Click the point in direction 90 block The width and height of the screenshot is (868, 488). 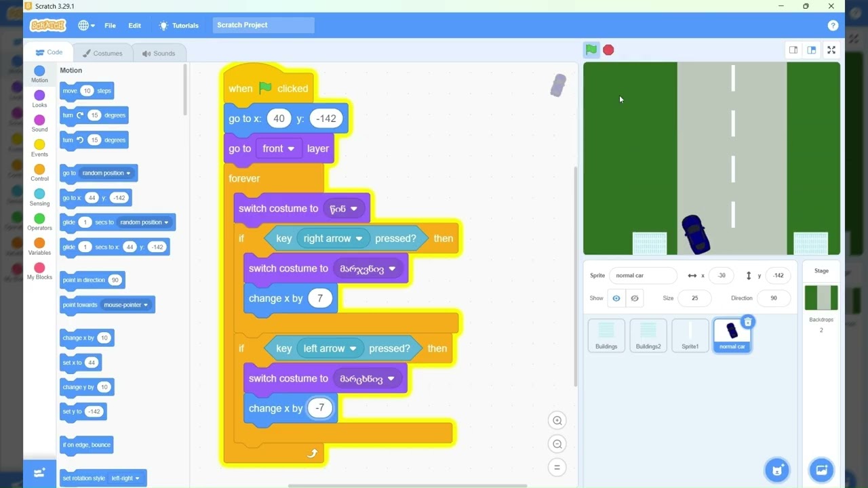pos(92,280)
